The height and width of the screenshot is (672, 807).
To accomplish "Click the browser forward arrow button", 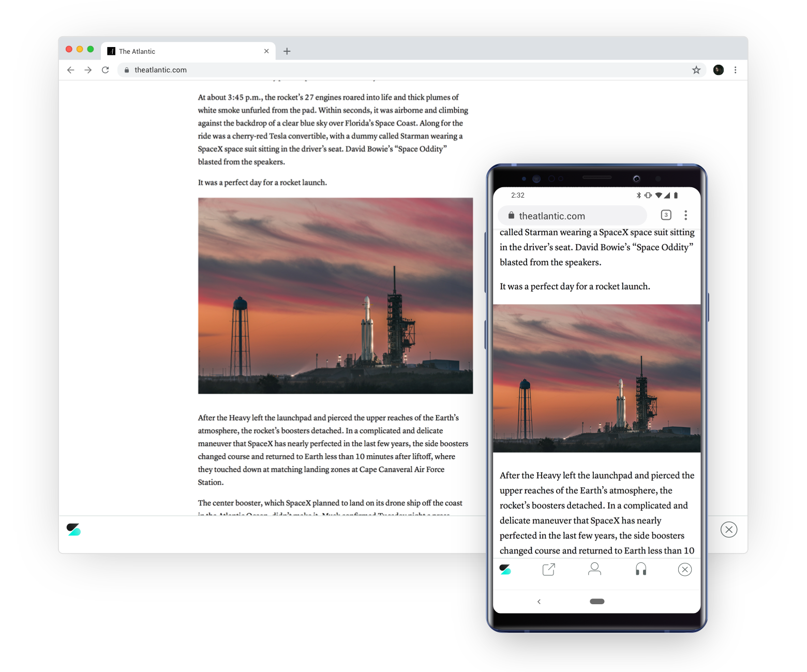I will coord(88,70).
